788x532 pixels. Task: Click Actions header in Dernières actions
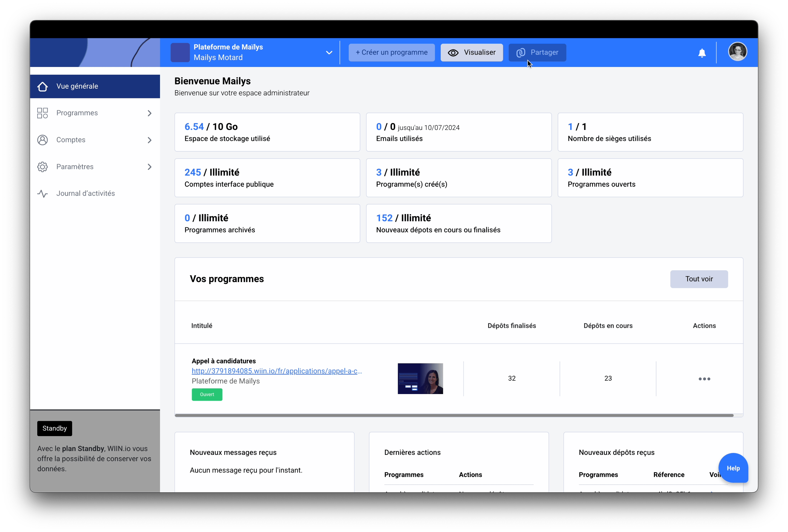(470, 475)
